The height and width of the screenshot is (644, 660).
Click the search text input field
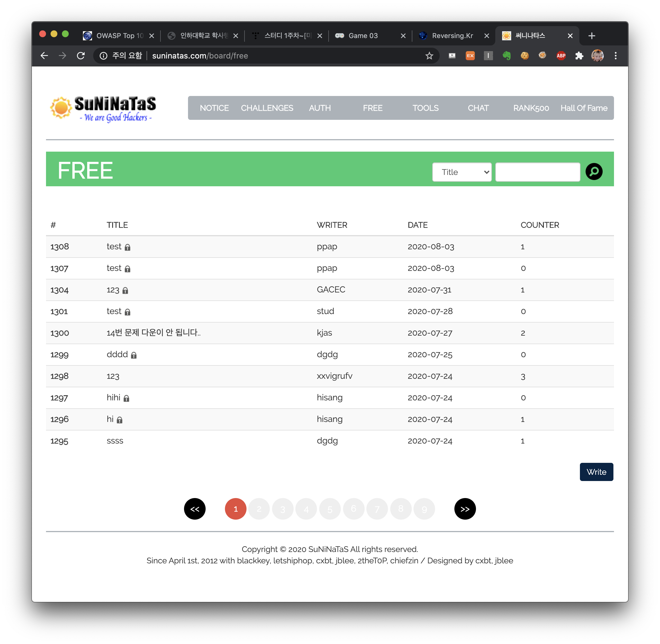[537, 172]
